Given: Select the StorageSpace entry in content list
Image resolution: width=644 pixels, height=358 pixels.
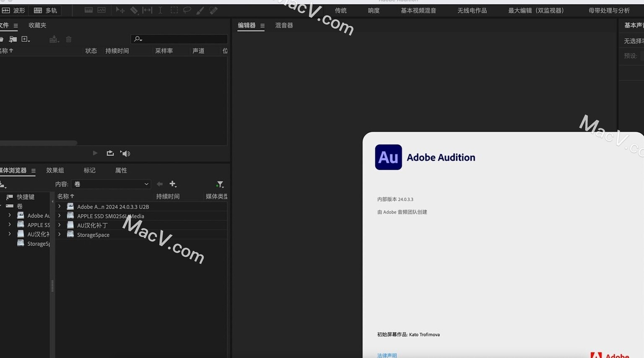Looking at the screenshot, I should point(93,235).
